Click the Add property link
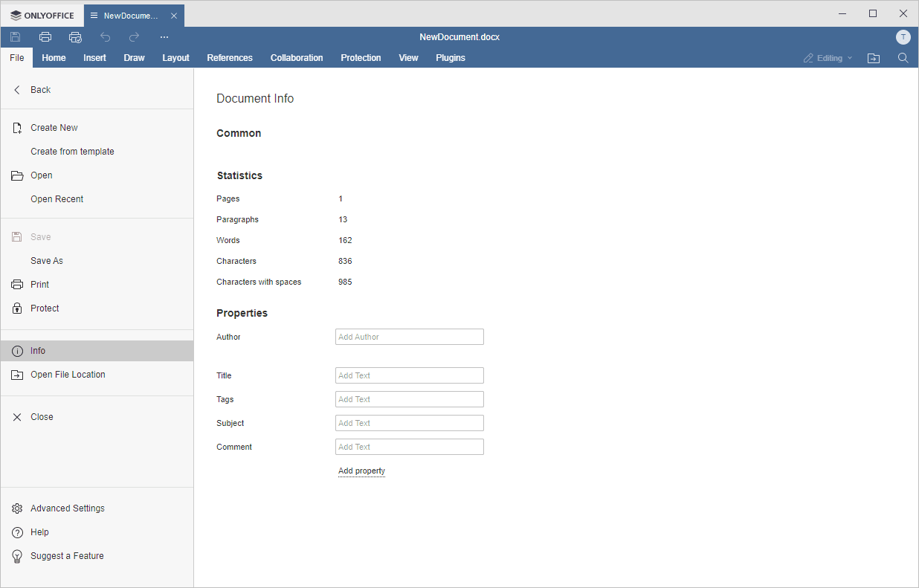The image size is (919, 588). click(361, 471)
